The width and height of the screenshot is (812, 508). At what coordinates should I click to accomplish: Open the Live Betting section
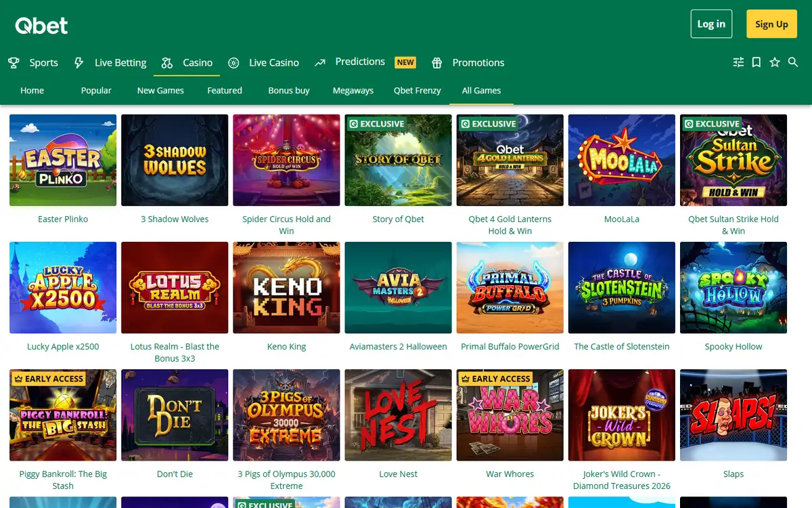[120, 63]
